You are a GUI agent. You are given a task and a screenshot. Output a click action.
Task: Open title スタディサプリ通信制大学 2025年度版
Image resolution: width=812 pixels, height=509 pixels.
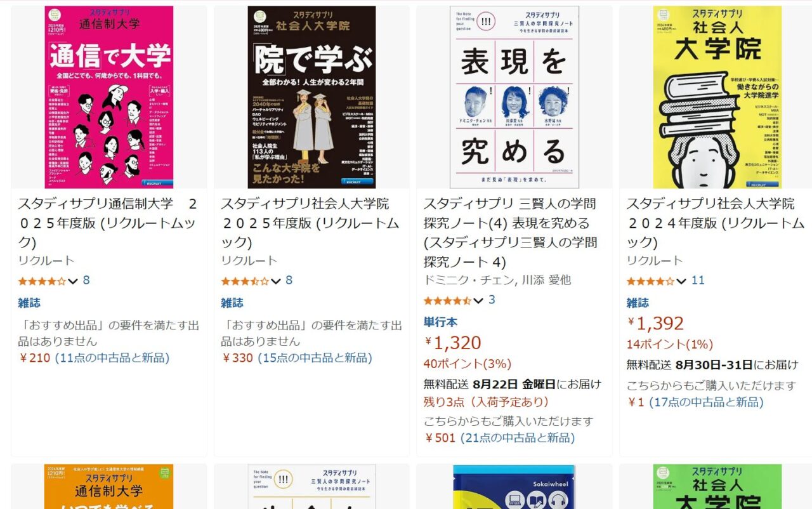[x=108, y=223]
